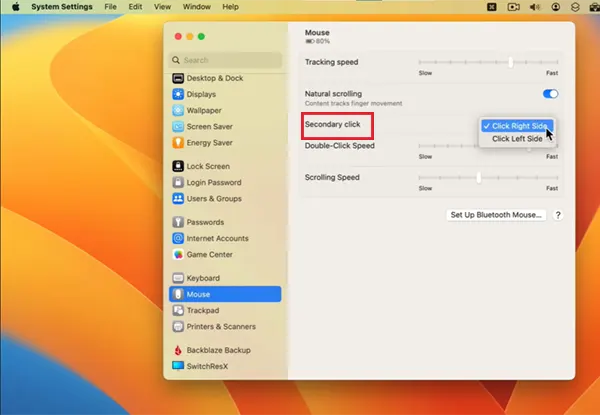Click the Mouse icon in sidebar

click(x=178, y=294)
